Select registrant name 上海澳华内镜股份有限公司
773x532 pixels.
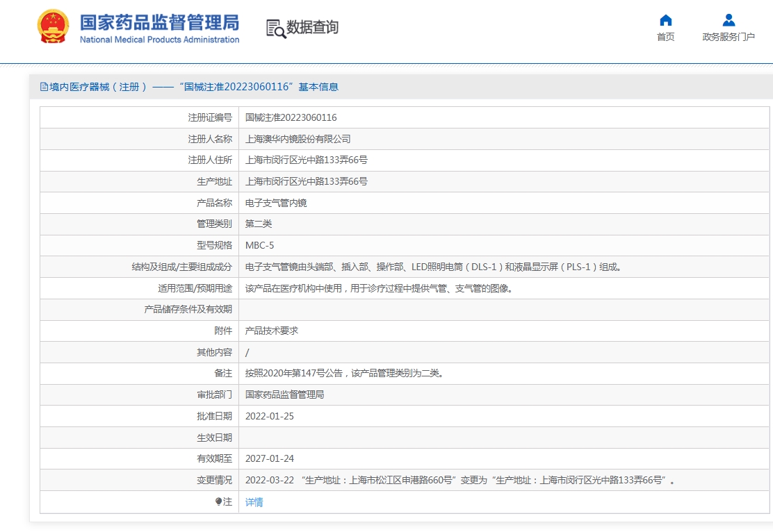(x=298, y=139)
